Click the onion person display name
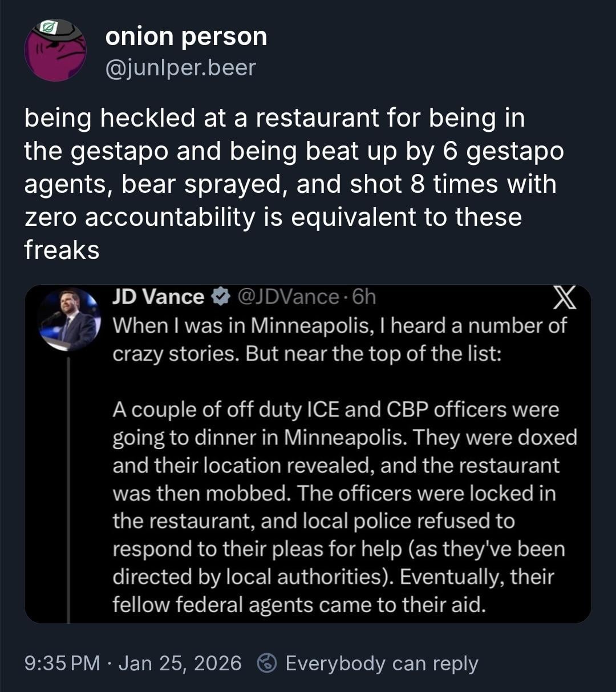Image resolution: width=616 pixels, height=692 pixels. click(x=186, y=37)
